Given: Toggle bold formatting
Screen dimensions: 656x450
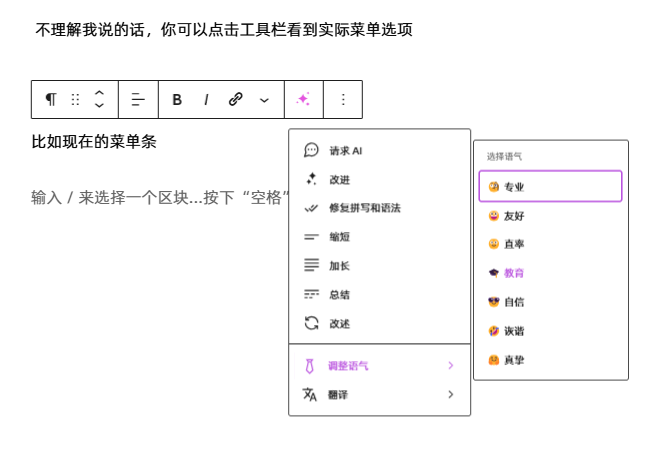Looking at the screenshot, I should coord(177,100).
